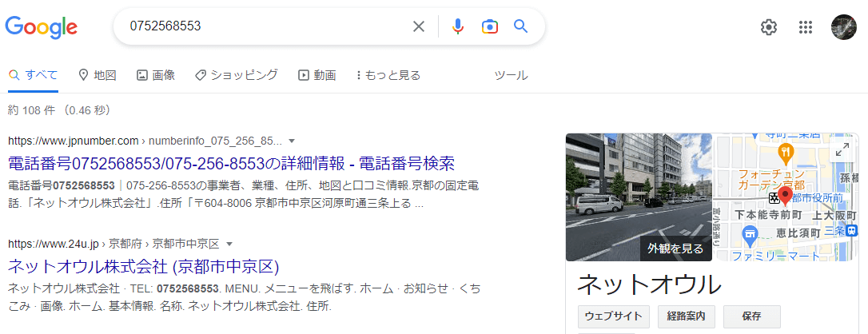Screen dimensions: 868x334
Task: Open the Google apps grid icon
Action: point(806,26)
